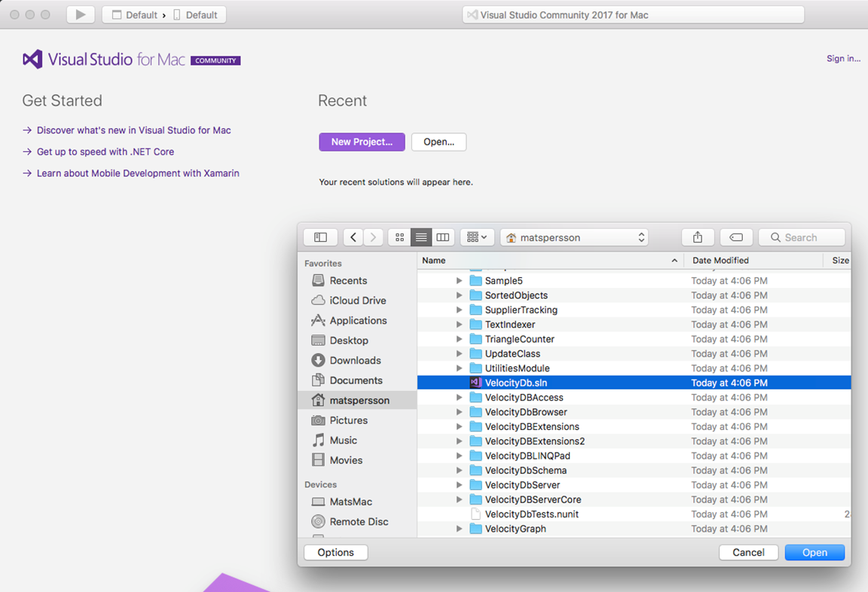The image size is (868, 592).
Task: Click the Music note icon in sidebar
Action: (318, 441)
